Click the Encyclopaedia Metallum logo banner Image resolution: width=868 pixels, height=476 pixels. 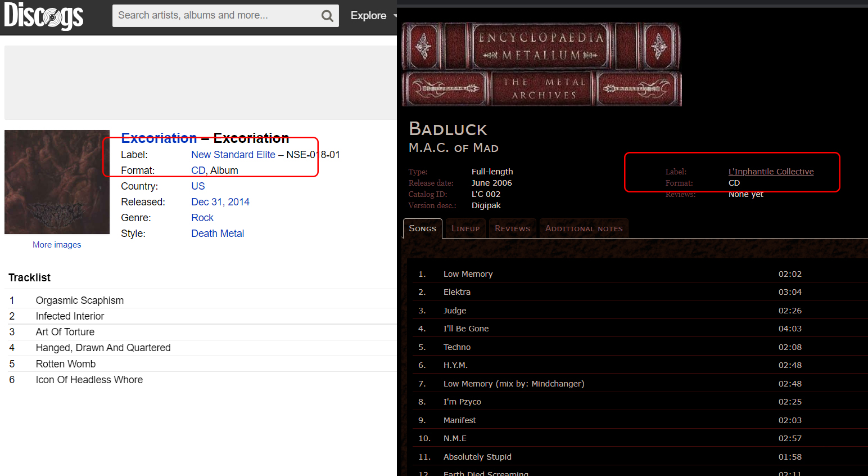coord(542,64)
